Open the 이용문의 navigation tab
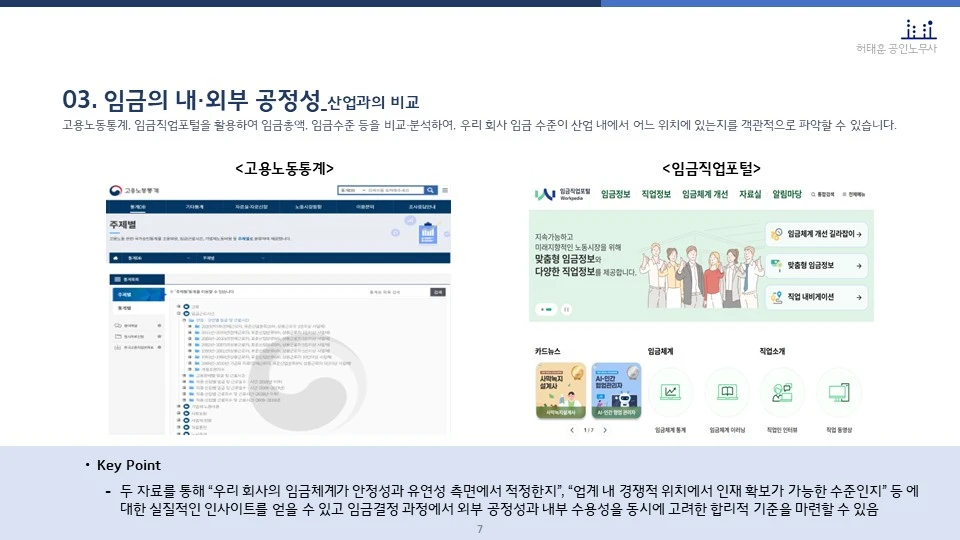Image resolution: width=960 pixels, height=540 pixels. click(x=365, y=207)
